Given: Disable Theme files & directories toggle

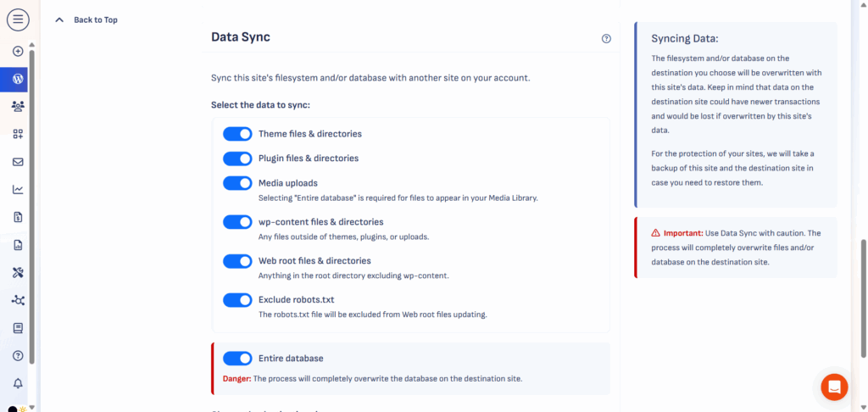Looking at the screenshot, I should [237, 134].
